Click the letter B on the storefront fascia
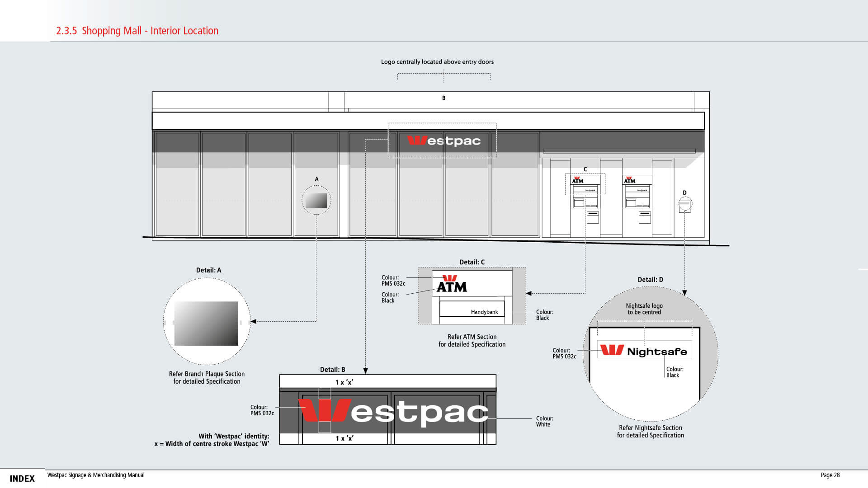The image size is (868, 488). click(x=443, y=98)
